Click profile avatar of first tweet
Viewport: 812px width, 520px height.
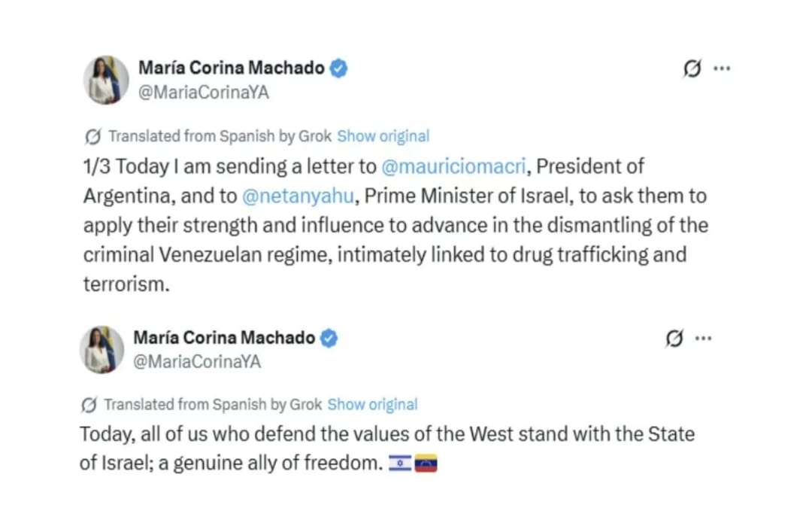pyautogui.click(x=106, y=80)
